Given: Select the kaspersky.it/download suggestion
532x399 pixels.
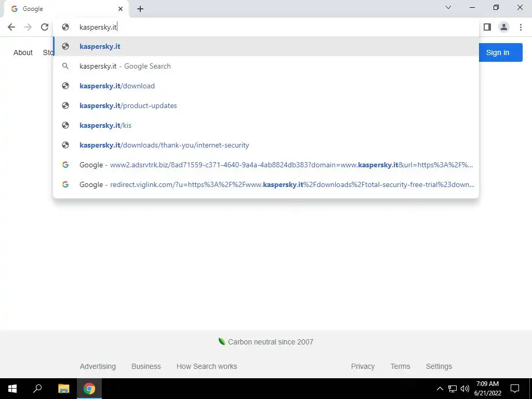Looking at the screenshot, I should (266, 86).
